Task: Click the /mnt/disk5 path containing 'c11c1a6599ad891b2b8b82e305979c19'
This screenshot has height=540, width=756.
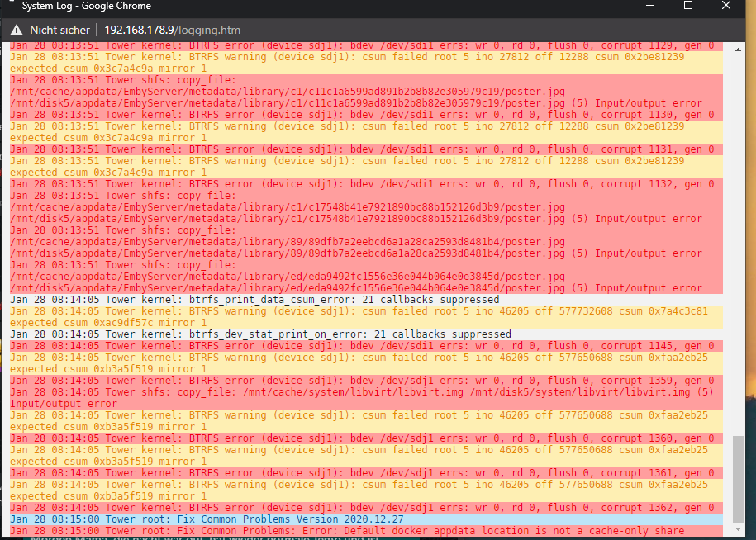Action: (x=288, y=103)
